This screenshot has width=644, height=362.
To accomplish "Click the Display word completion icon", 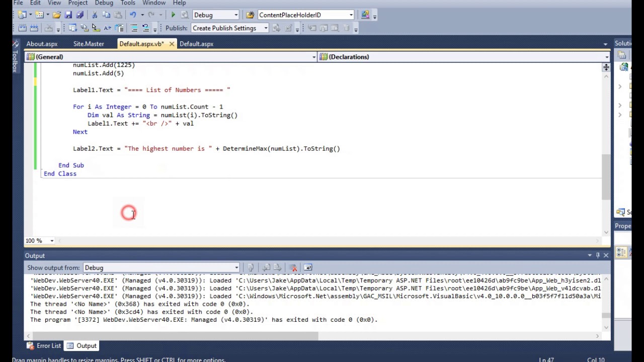I will [108, 28].
